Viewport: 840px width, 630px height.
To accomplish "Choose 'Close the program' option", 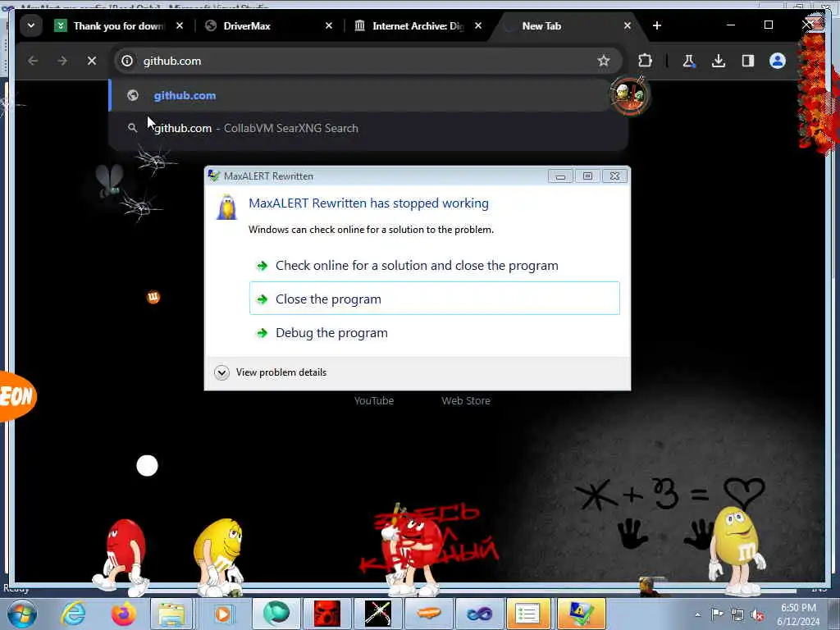I will pyautogui.click(x=435, y=299).
